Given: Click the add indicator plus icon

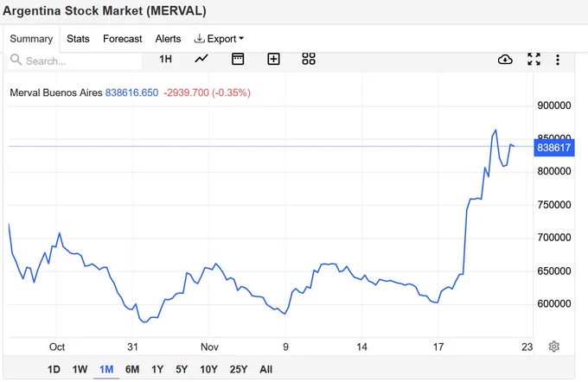Looking at the screenshot, I should (273, 59).
